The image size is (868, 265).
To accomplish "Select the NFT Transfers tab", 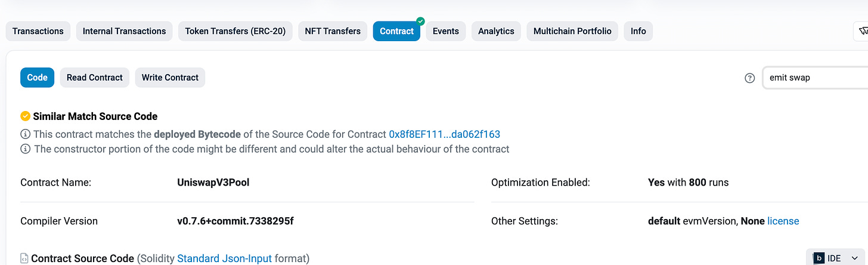I will [x=333, y=31].
